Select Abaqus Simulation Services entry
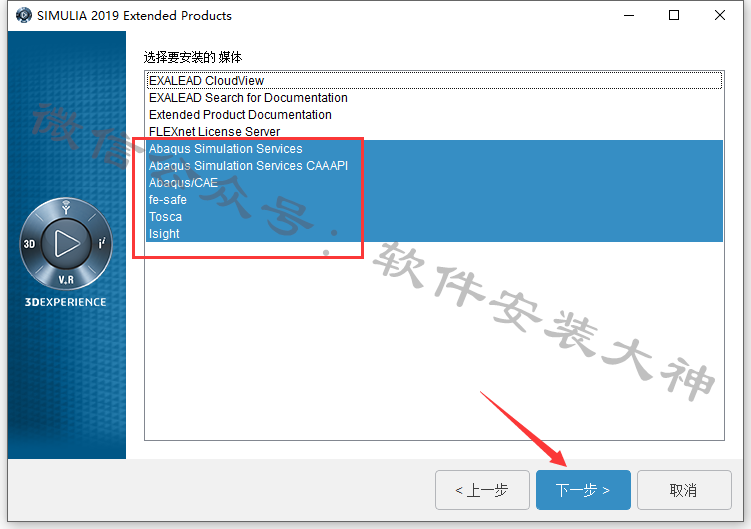 tap(434, 149)
